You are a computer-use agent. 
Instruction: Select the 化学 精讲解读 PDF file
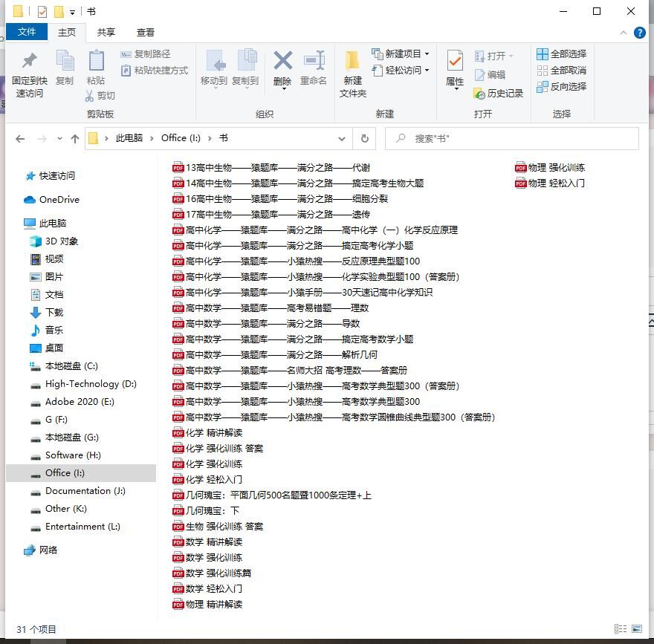pos(214,433)
